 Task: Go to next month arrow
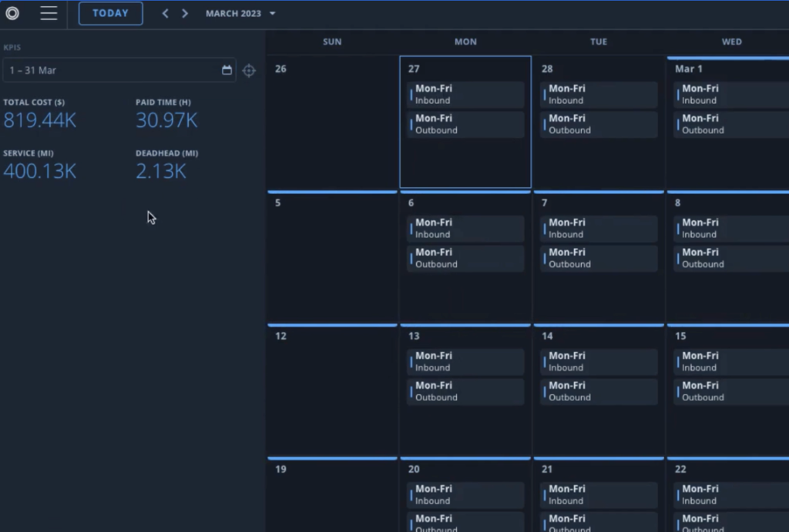[185, 13]
